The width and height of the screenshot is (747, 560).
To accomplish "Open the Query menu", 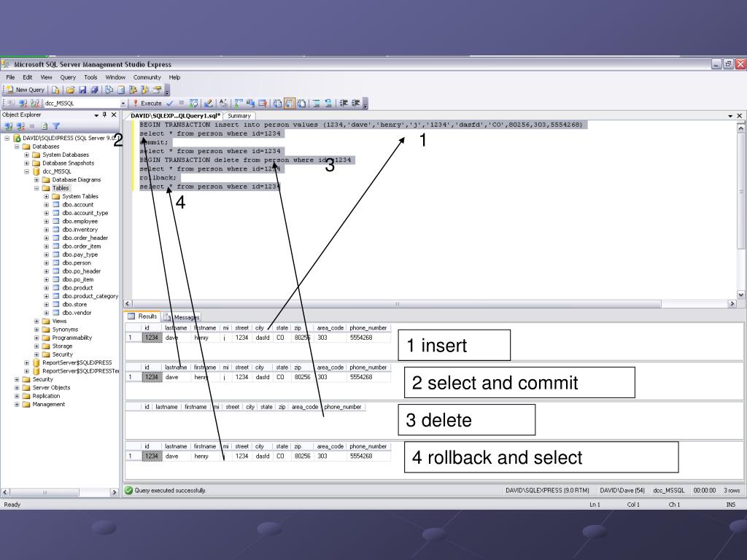I will (x=68, y=77).
